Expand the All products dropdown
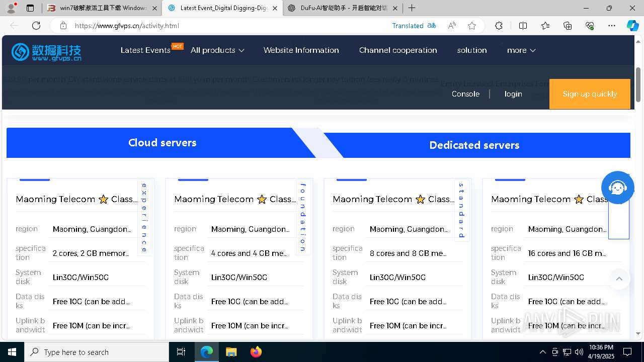Screen dimensions: 644x362 (x=217, y=50)
